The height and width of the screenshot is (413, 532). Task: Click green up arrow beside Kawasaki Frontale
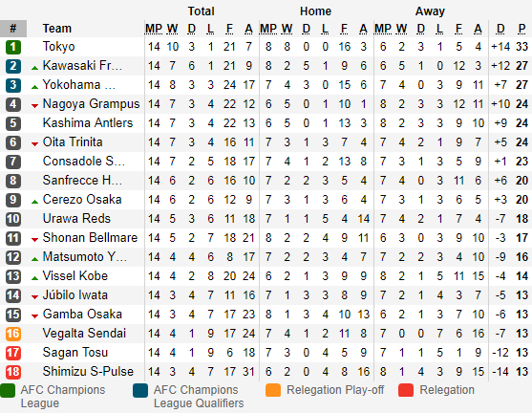click(34, 68)
